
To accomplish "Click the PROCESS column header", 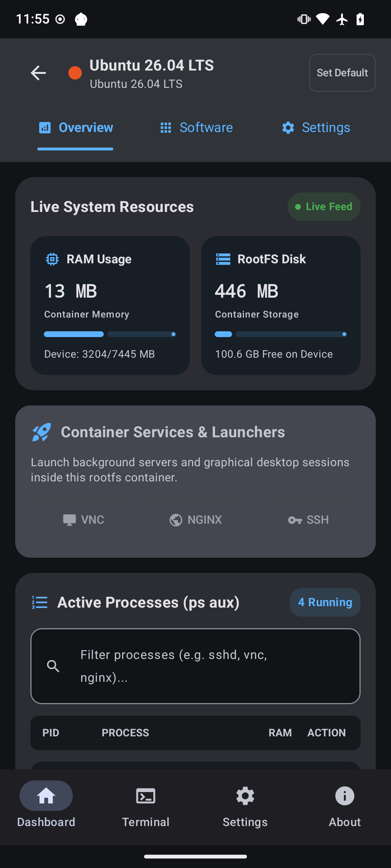I will 125,733.
